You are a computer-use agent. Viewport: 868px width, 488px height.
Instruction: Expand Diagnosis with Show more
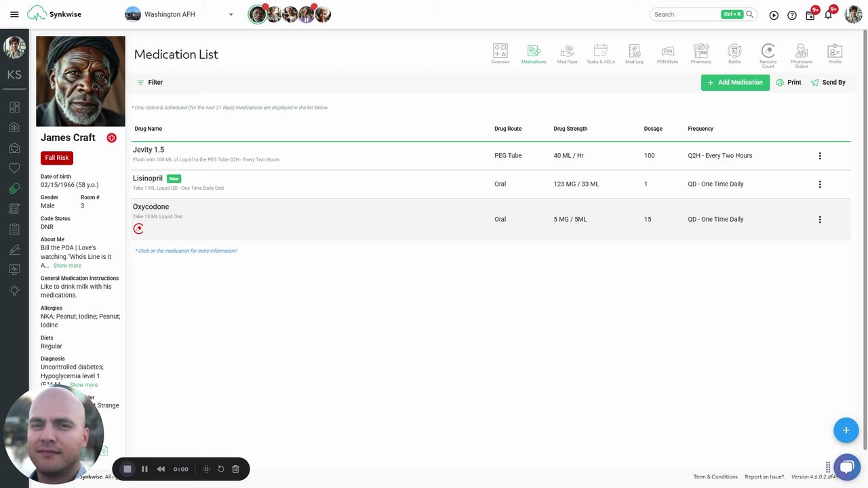83,385
